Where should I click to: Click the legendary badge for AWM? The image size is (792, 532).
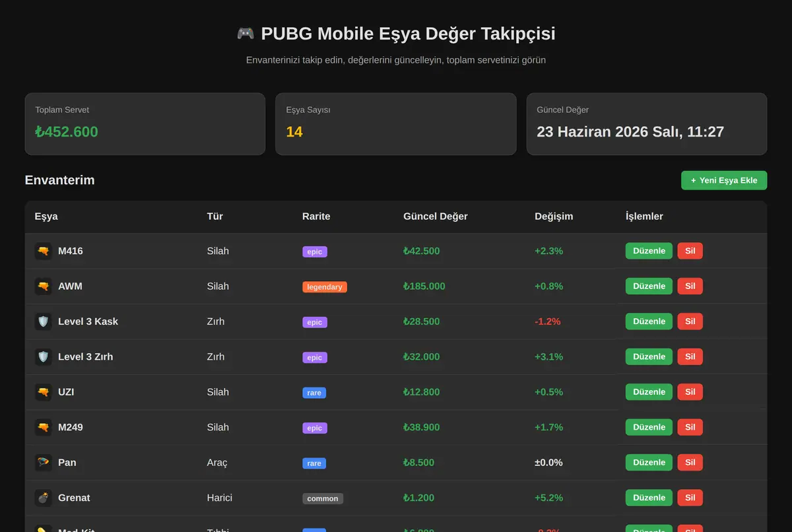pos(325,287)
